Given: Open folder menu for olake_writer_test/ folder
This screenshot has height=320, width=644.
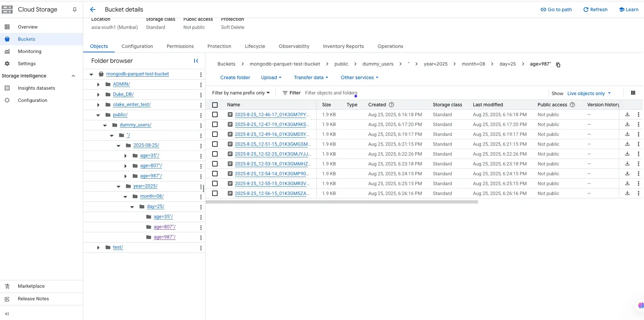Looking at the screenshot, I should [x=201, y=105].
